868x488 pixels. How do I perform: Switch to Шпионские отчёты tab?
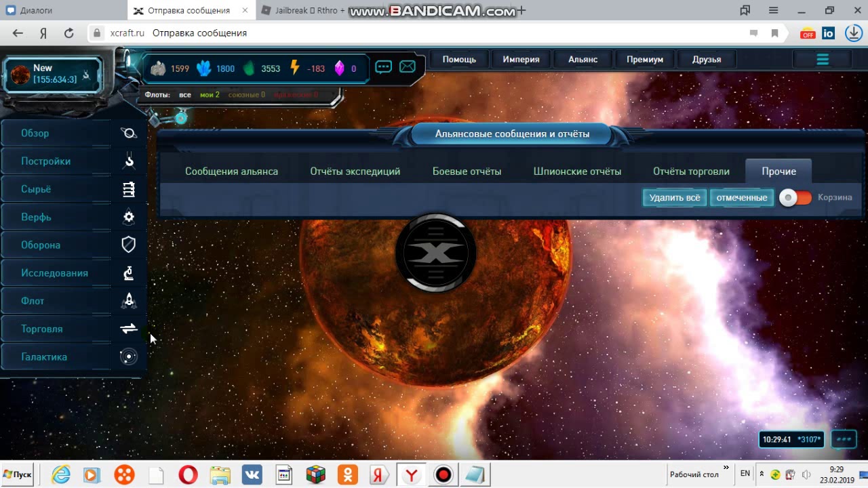[577, 171]
